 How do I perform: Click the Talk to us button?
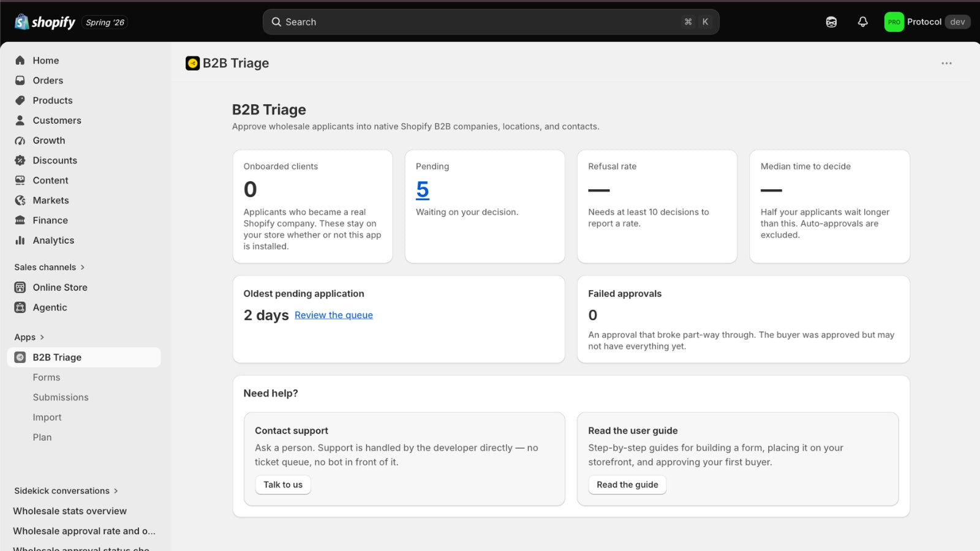pyautogui.click(x=283, y=485)
